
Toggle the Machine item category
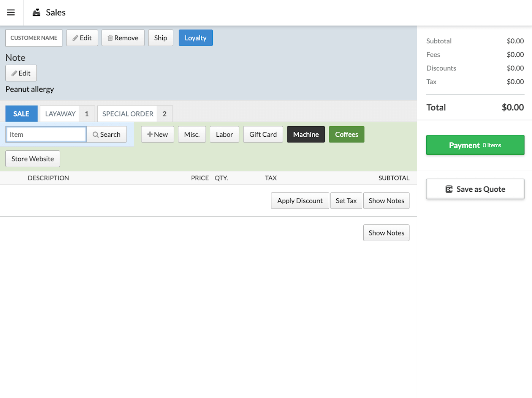[306, 134]
